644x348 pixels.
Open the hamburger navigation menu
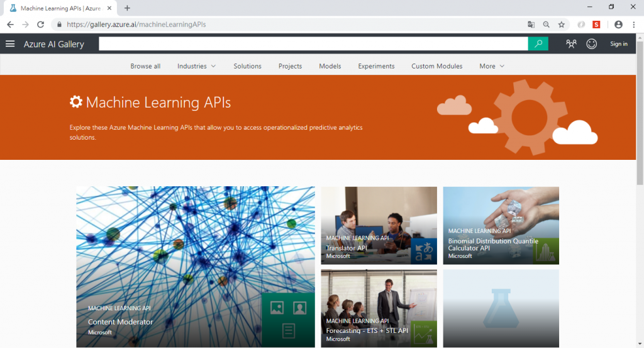(x=10, y=43)
